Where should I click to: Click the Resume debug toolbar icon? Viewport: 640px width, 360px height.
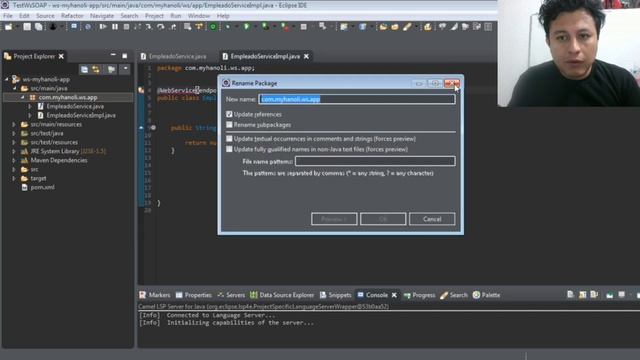tap(103, 27)
